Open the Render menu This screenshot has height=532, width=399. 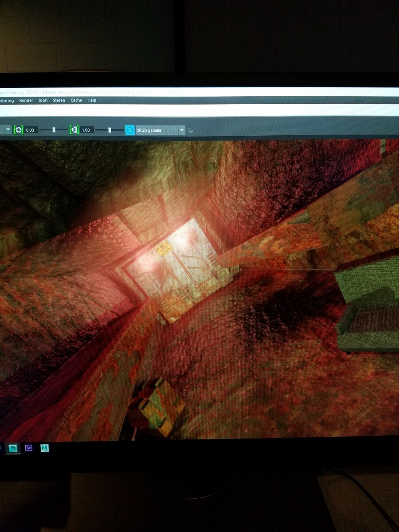click(26, 101)
